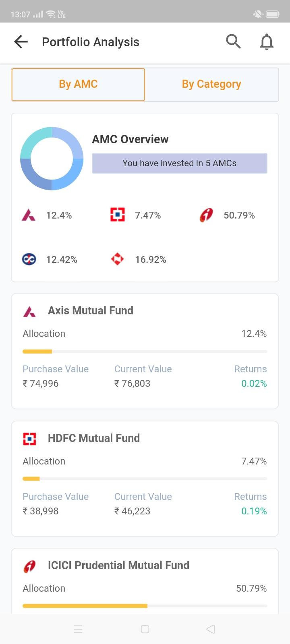Select the By AMC tab

click(x=78, y=84)
